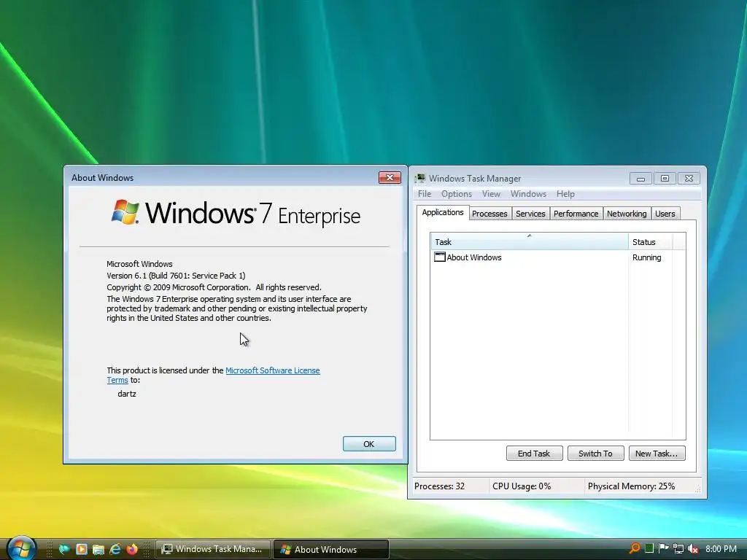
Task: Click OK in About Windows dialog
Action: tap(368, 444)
